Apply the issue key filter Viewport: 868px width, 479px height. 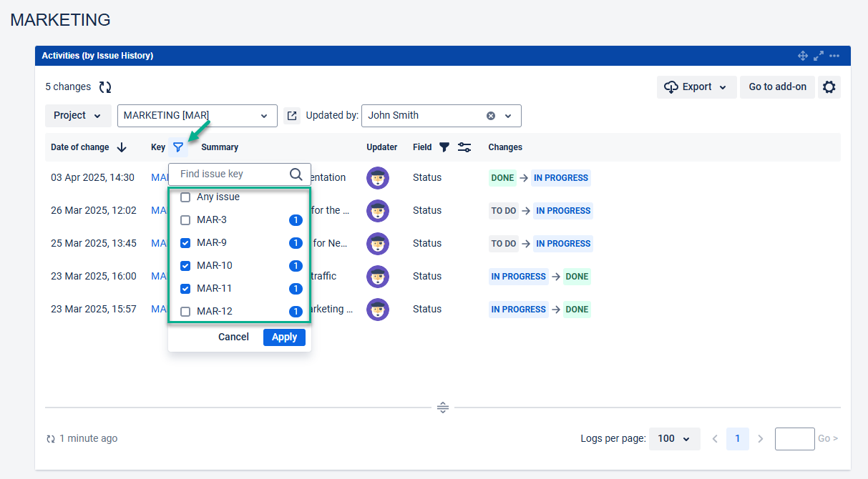[x=284, y=337]
